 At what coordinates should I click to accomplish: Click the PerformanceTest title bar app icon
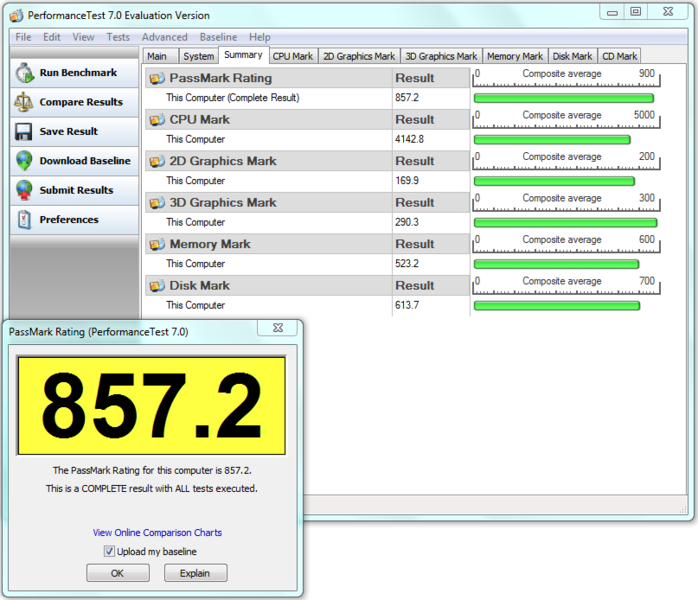[x=16, y=16]
